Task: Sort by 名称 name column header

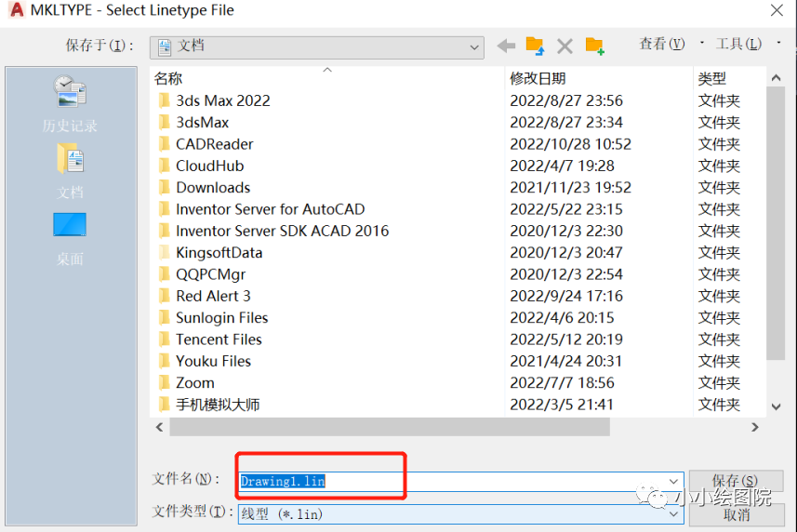Action: coord(168,78)
